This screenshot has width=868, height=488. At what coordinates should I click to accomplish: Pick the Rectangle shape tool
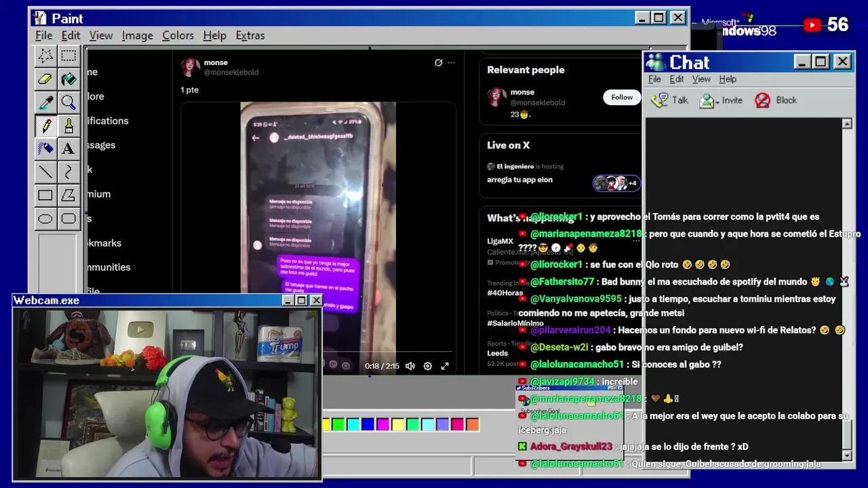45,196
